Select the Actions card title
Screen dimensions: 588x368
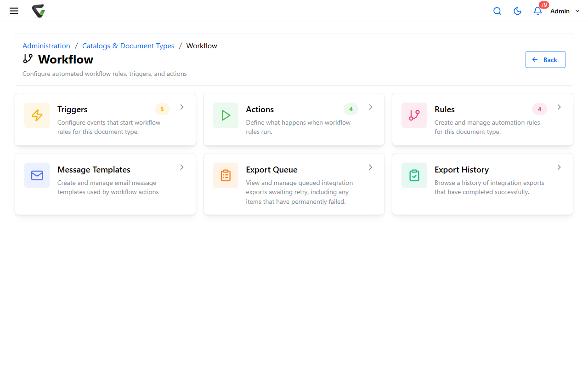coord(260,109)
